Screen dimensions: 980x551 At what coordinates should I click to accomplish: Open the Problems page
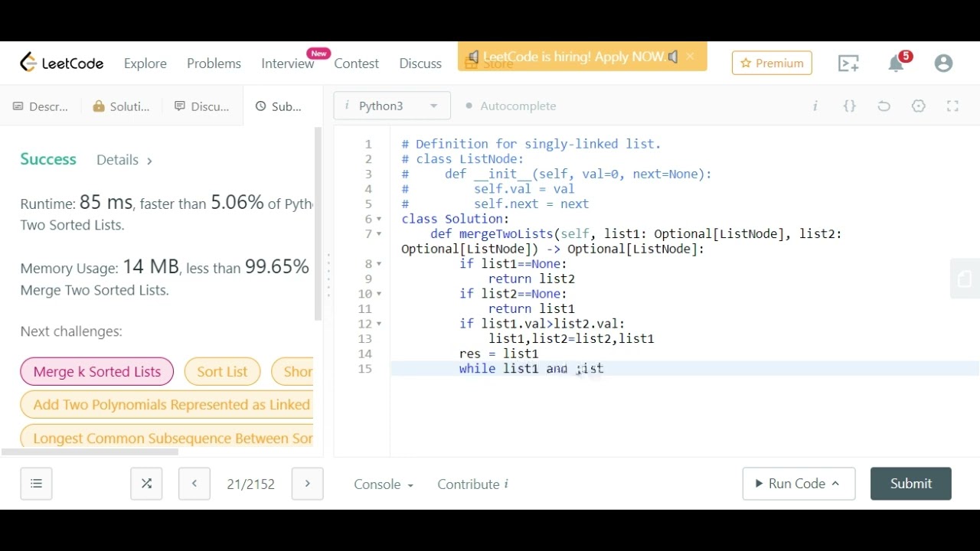[214, 64]
